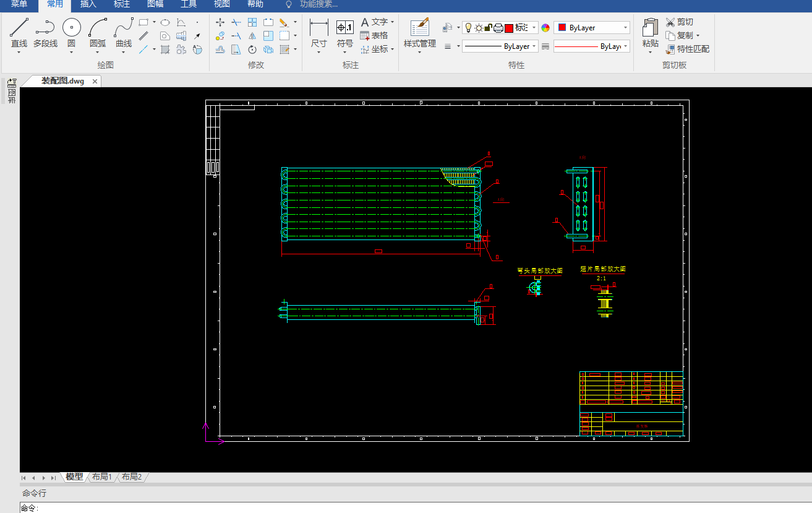812x513 pixels.
Task: Switch to the 布局1 layout tab
Action: point(102,477)
